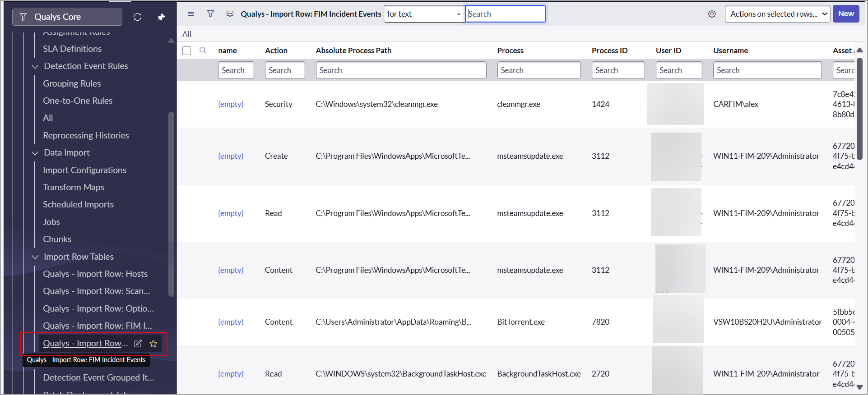Click the Absolute Process Path search field
Viewport: 868px width, 395px height.
tap(401, 70)
